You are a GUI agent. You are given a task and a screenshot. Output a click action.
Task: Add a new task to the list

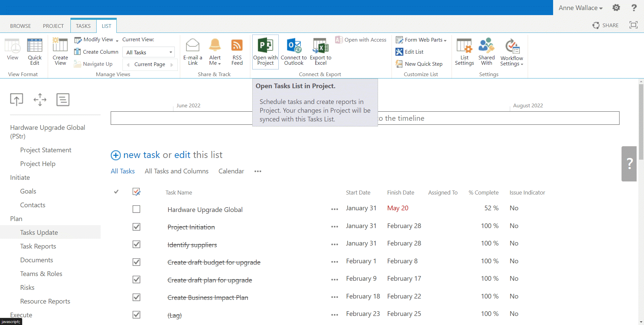pyautogui.click(x=141, y=155)
